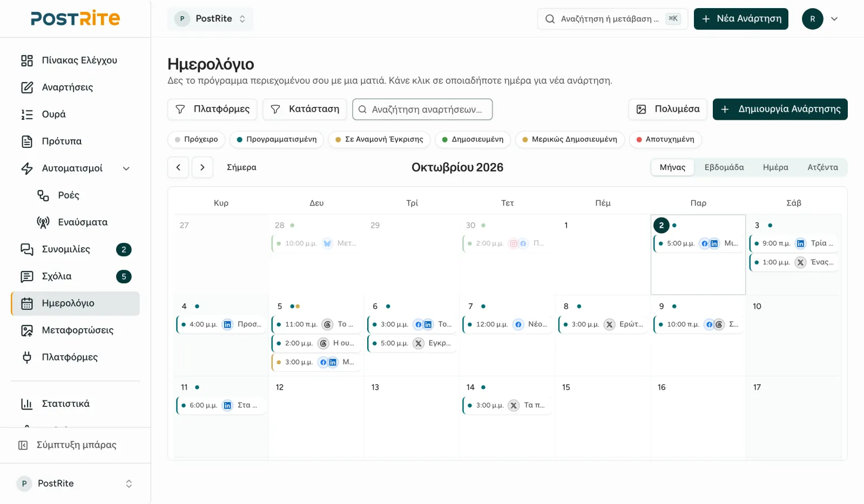Click the Αναζήτηση αναρτήσεων search field
Image resolution: width=864 pixels, height=504 pixels.
coord(422,109)
